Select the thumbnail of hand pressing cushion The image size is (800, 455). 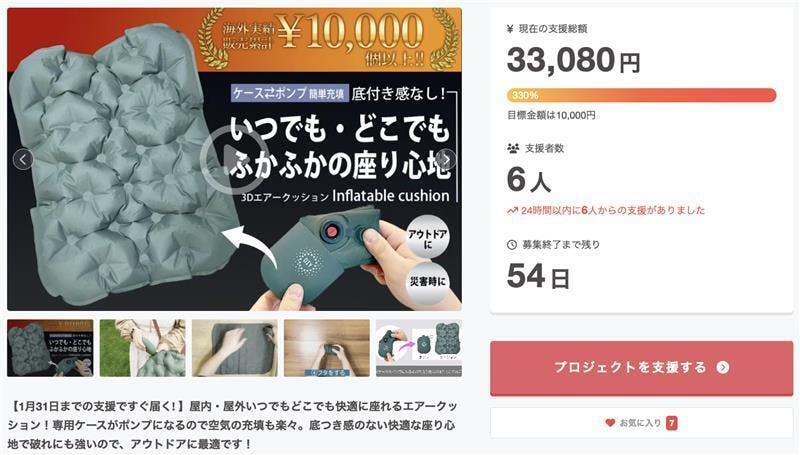(x=234, y=348)
